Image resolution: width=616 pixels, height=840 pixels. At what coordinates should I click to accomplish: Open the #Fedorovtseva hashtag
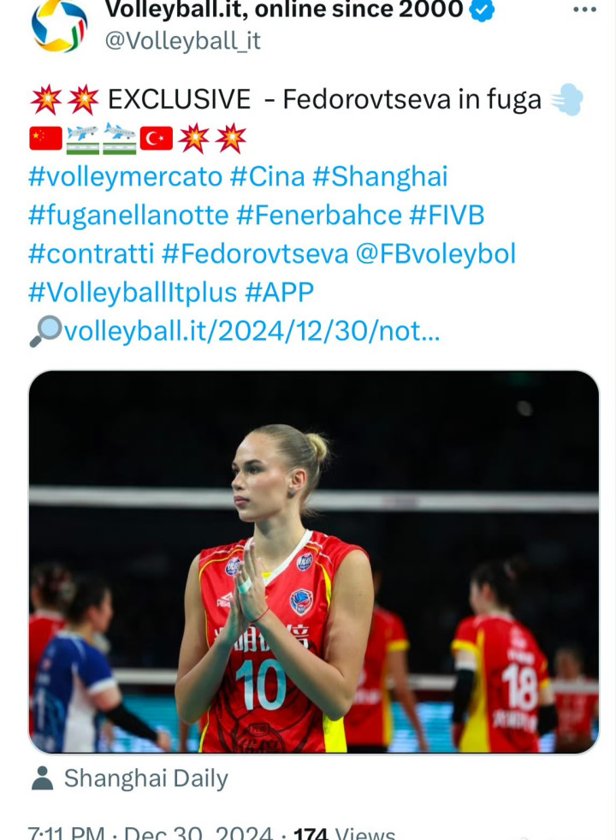(255, 254)
